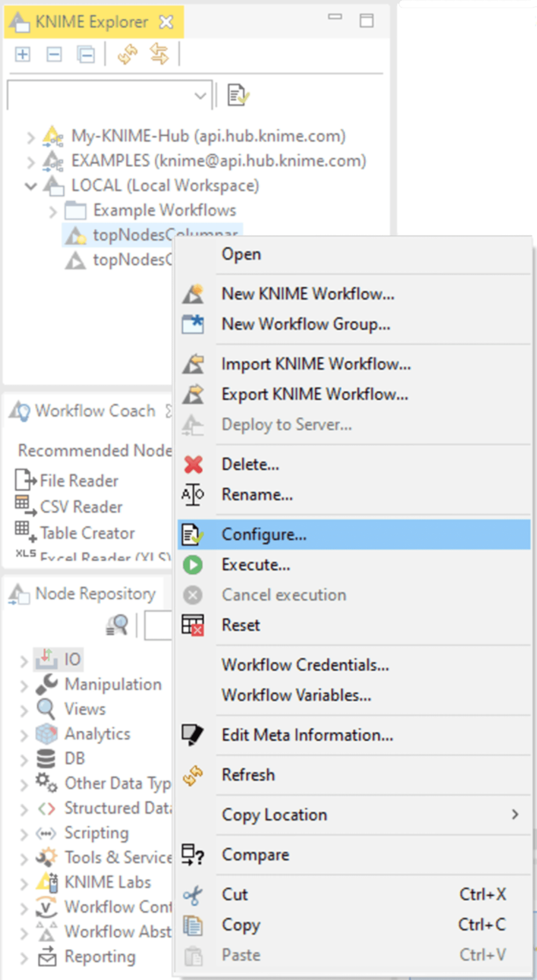Image resolution: width=537 pixels, height=980 pixels.
Task: Click the scissors Cut icon in menu
Action: pyautogui.click(x=193, y=895)
